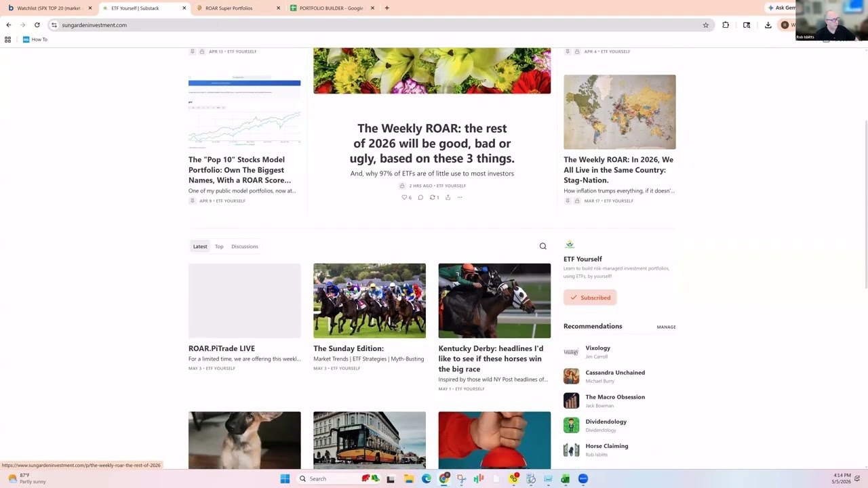Toggle the Subscribed button
Image resolution: width=868 pixels, height=488 pixels.
click(590, 298)
